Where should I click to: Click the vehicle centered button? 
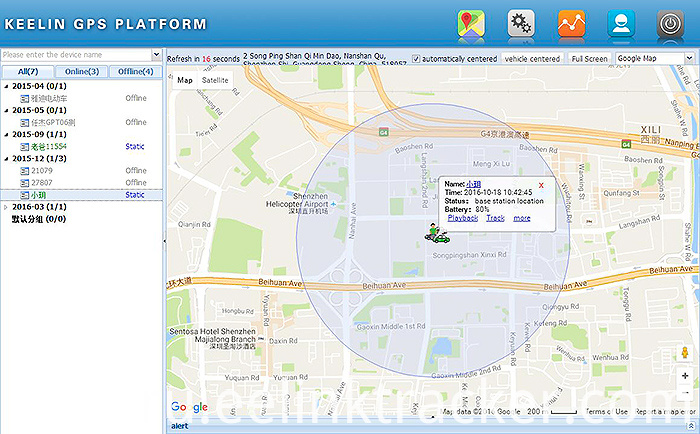click(532, 59)
